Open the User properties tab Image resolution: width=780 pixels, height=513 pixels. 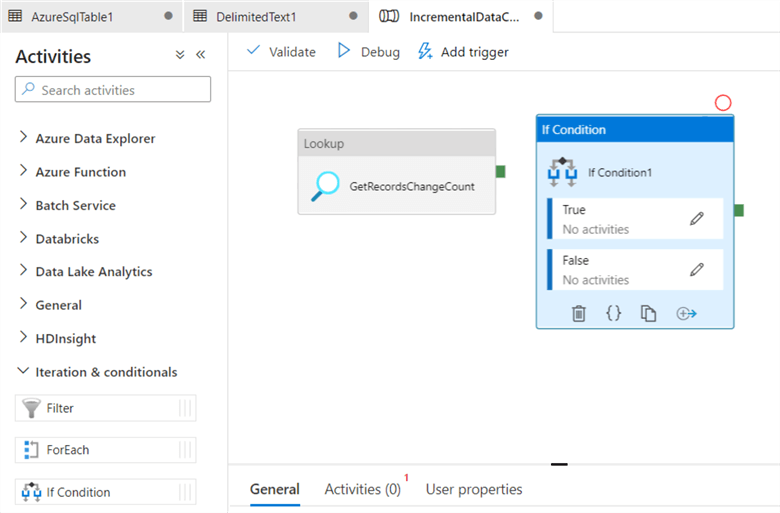(x=474, y=489)
